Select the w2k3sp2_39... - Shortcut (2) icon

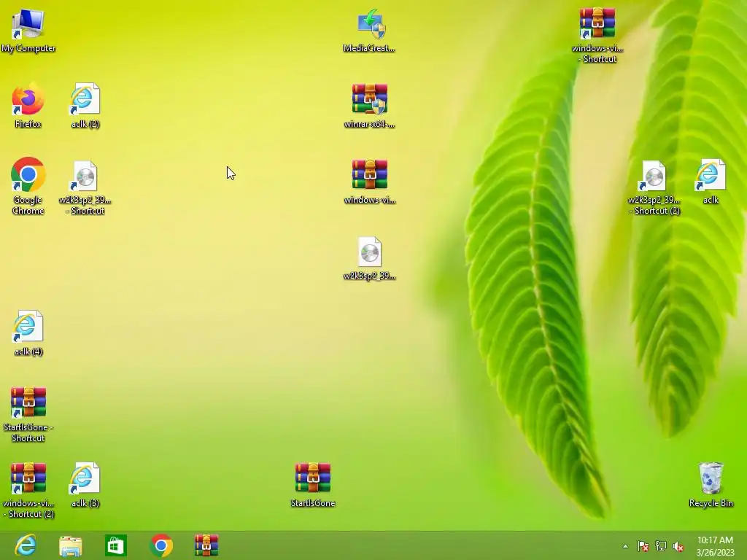pos(654,187)
